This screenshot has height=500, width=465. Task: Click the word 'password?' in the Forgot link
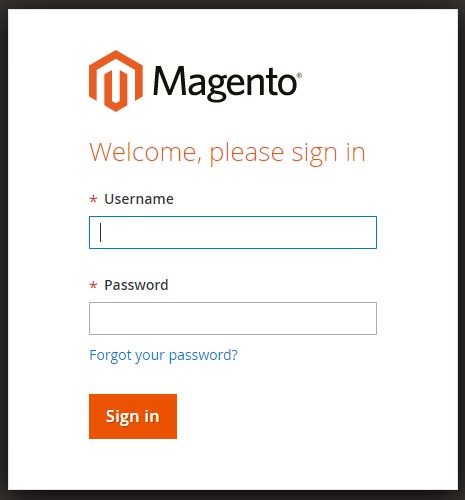pyautogui.click(x=203, y=356)
